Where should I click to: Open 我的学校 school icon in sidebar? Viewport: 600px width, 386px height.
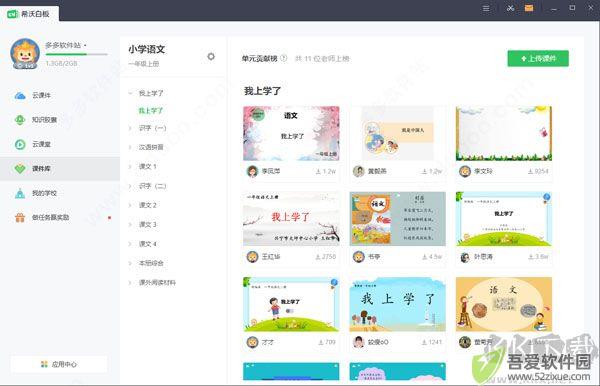click(x=20, y=193)
